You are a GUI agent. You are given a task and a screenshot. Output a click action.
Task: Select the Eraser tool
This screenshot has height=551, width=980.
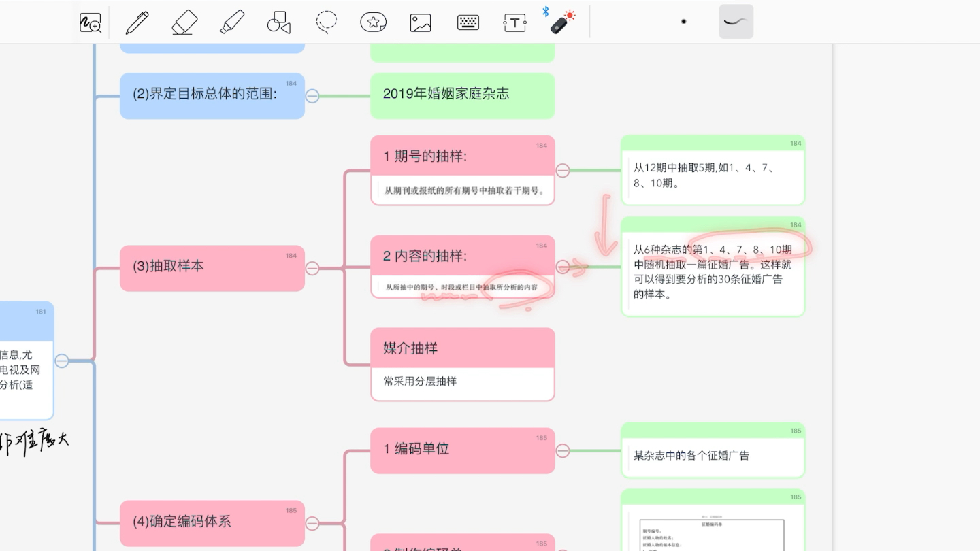184,22
